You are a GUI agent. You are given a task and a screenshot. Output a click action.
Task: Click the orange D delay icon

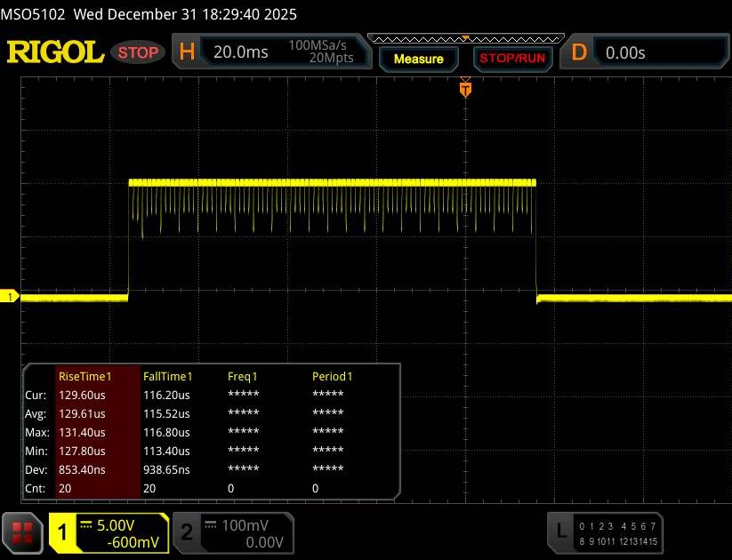579,52
